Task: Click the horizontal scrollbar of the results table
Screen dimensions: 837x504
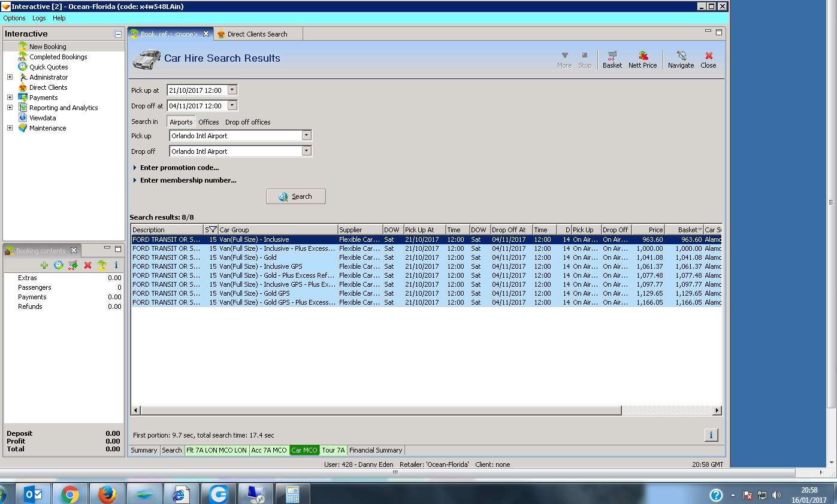Action: [x=380, y=411]
